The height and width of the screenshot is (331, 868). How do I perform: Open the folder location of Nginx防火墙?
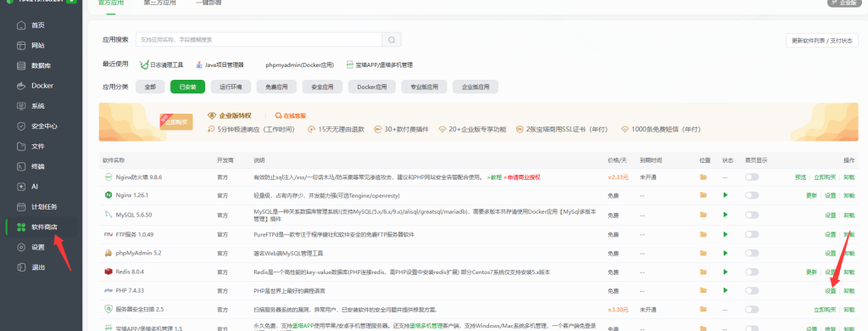[x=703, y=177]
